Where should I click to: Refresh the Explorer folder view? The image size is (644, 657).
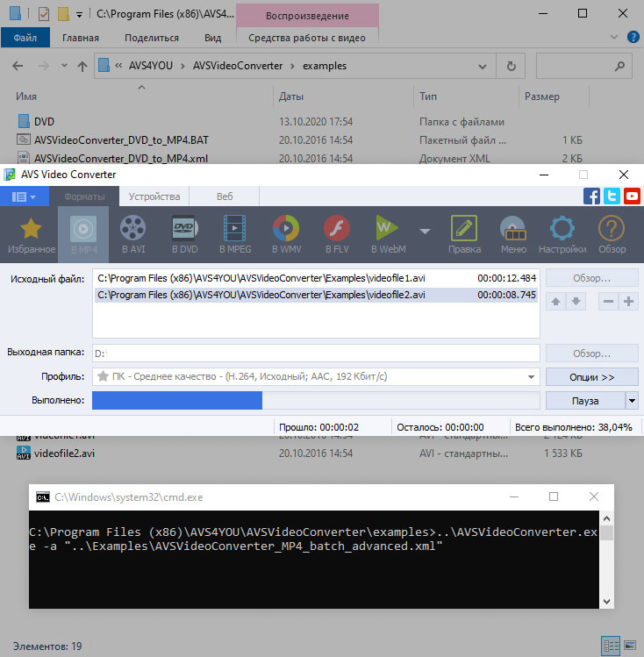pos(511,66)
